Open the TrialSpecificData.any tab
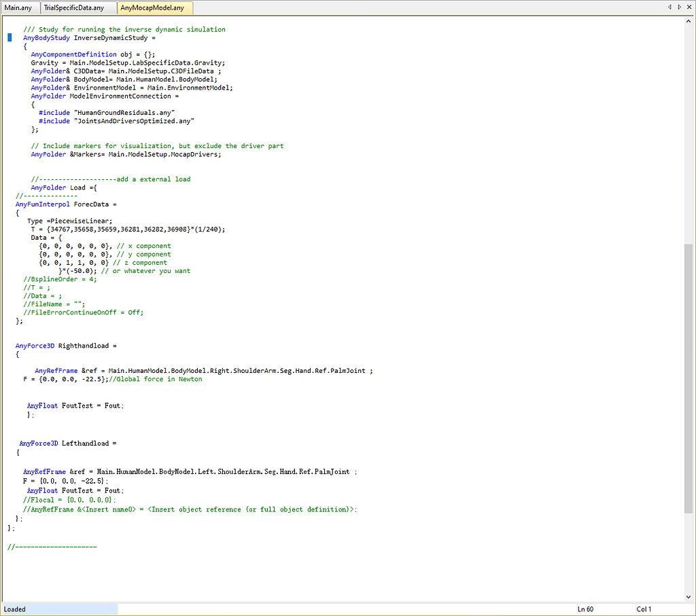Image resolution: width=696 pixels, height=616 pixels. tap(75, 7)
